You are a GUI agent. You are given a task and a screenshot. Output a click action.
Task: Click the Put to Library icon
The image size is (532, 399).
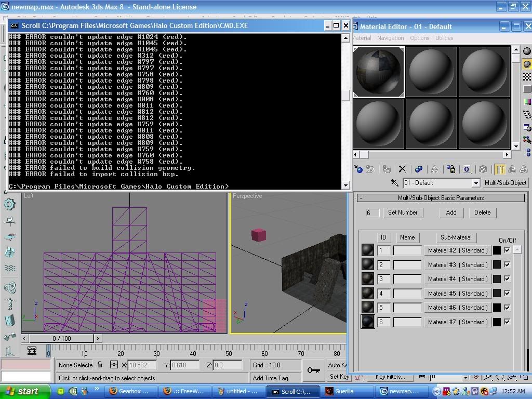(x=451, y=169)
